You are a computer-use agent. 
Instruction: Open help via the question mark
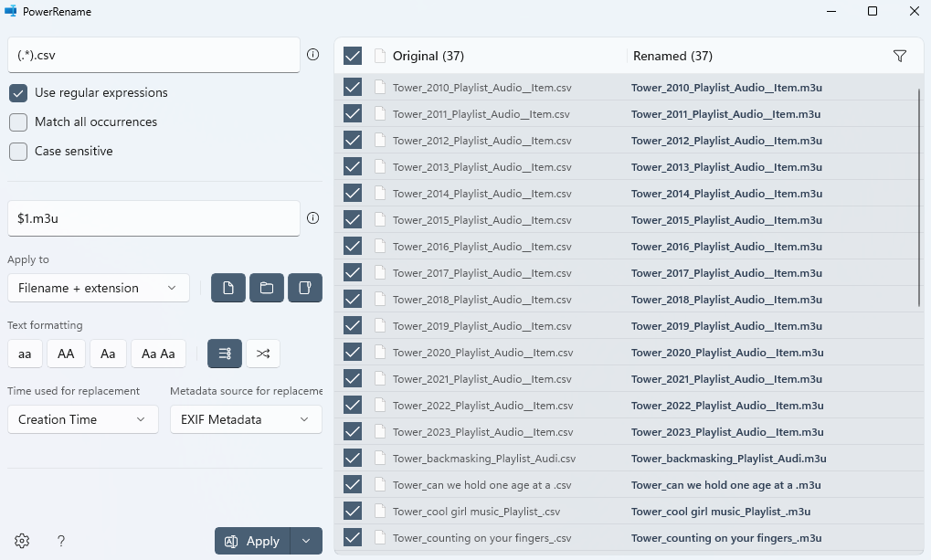click(60, 541)
